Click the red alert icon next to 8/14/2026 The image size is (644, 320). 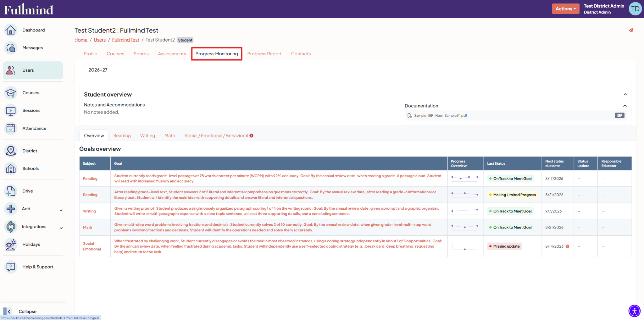click(x=568, y=246)
